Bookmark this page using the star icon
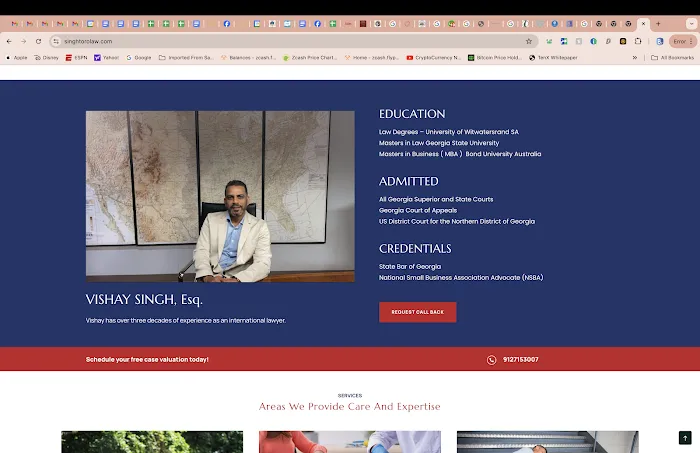Screen dimensions: 700x453 (x=529, y=41)
